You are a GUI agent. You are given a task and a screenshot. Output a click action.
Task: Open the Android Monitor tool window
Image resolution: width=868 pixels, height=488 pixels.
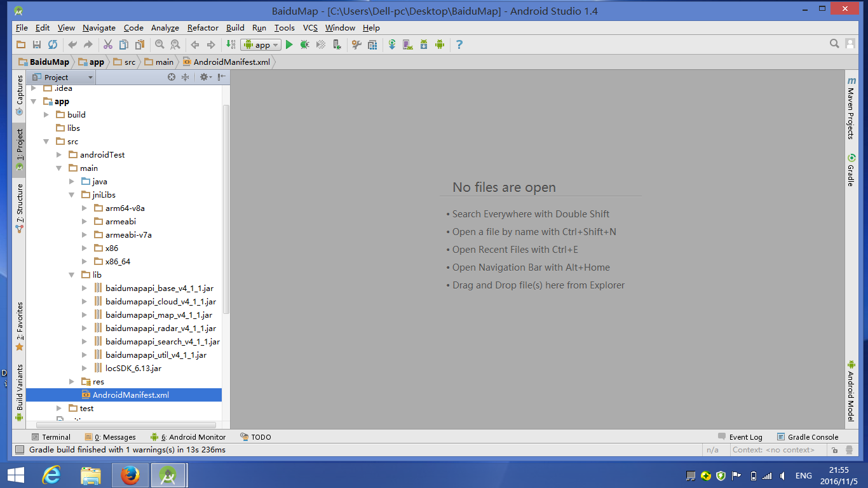pos(188,437)
